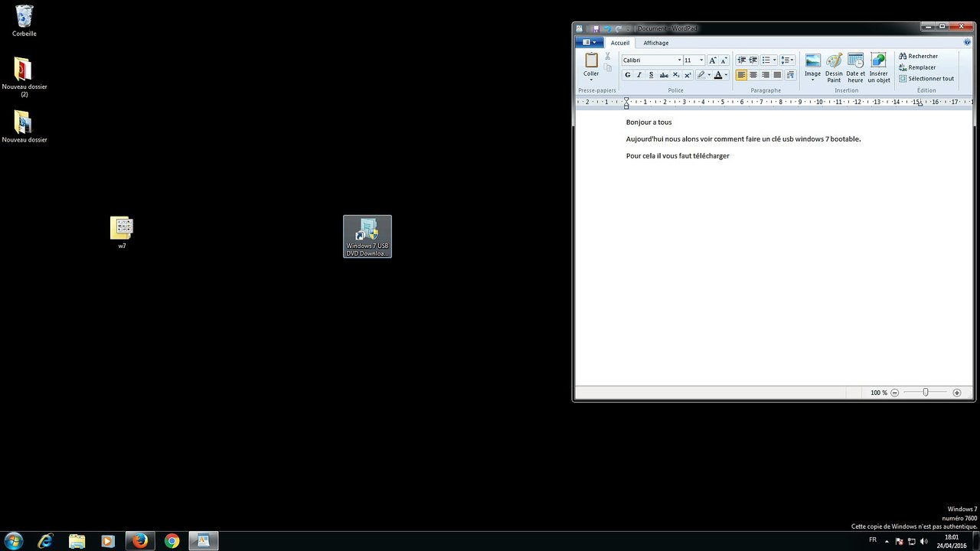Open the dropdown arrow under Coller
The width and height of the screenshot is (980, 551).
(591, 80)
